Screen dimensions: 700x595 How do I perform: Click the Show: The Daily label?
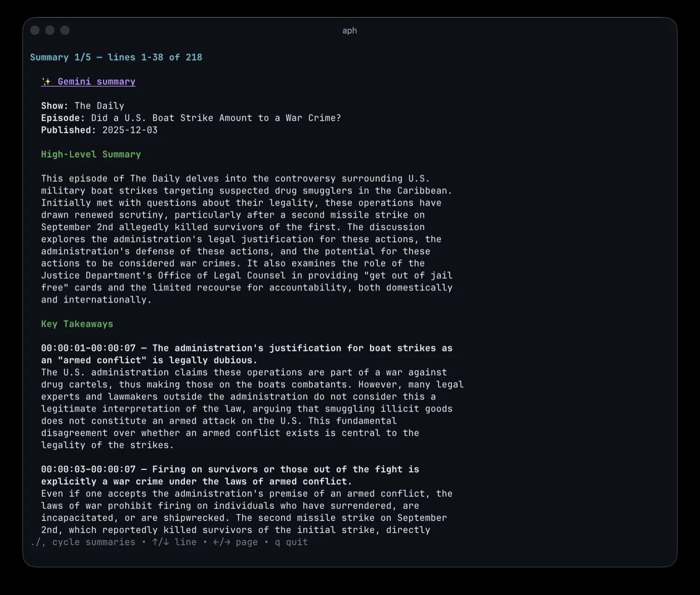[83, 106]
